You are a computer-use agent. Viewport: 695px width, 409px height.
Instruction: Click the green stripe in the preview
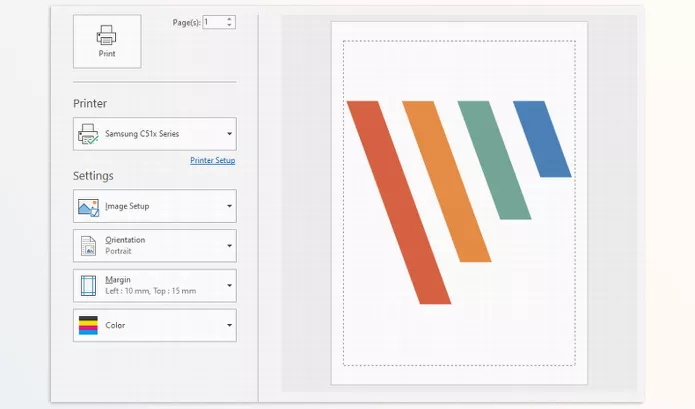point(493,160)
